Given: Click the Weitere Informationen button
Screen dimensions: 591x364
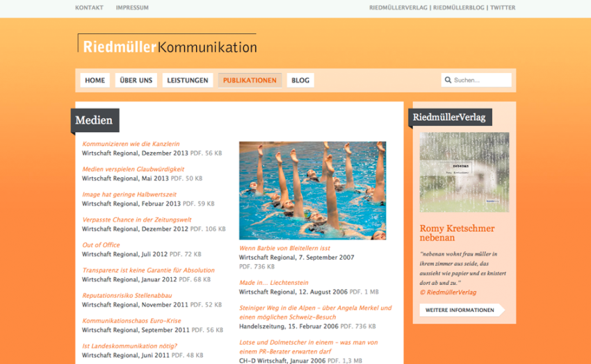Looking at the screenshot, I should 460,310.
